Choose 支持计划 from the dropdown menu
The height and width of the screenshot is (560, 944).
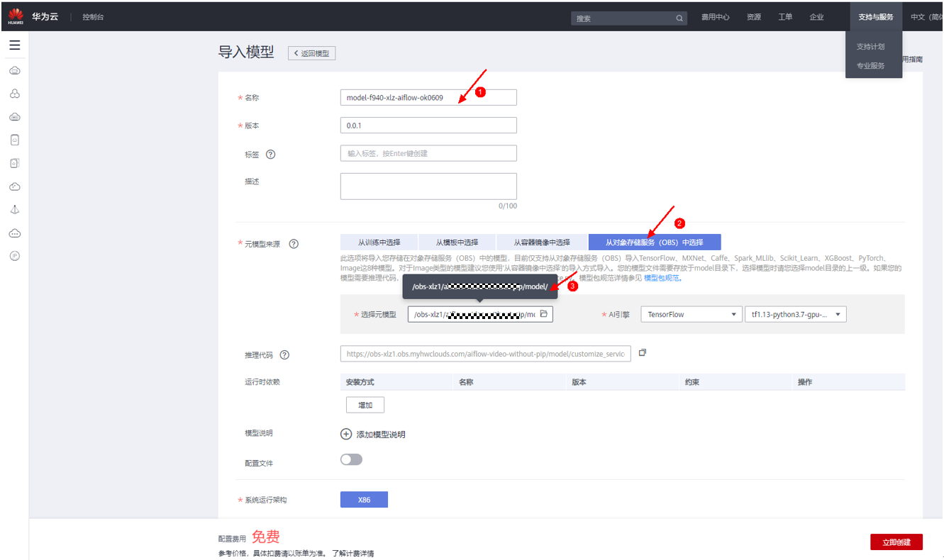tap(871, 47)
